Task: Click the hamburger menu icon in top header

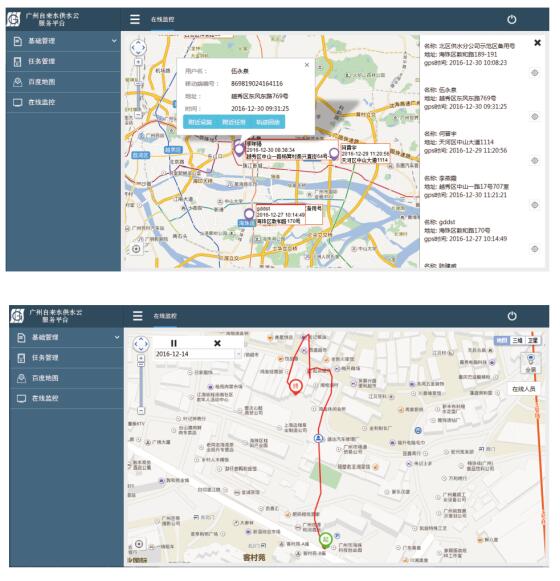Action: tap(135, 19)
